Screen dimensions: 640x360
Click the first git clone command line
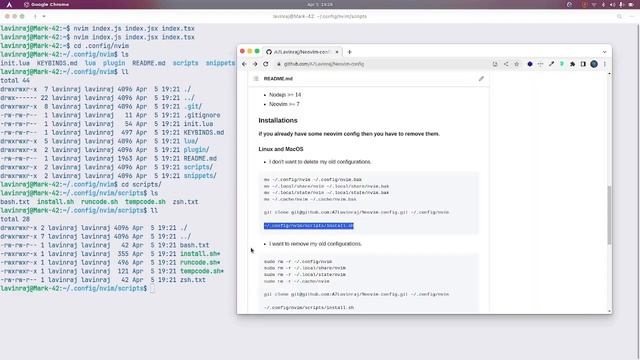[356, 212]
